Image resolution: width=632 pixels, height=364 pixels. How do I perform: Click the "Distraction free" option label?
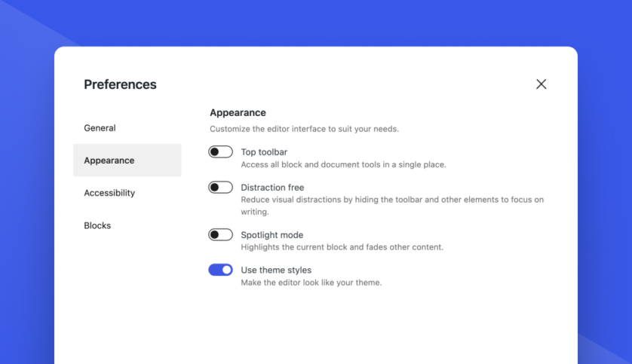click(x=272, y=188)
